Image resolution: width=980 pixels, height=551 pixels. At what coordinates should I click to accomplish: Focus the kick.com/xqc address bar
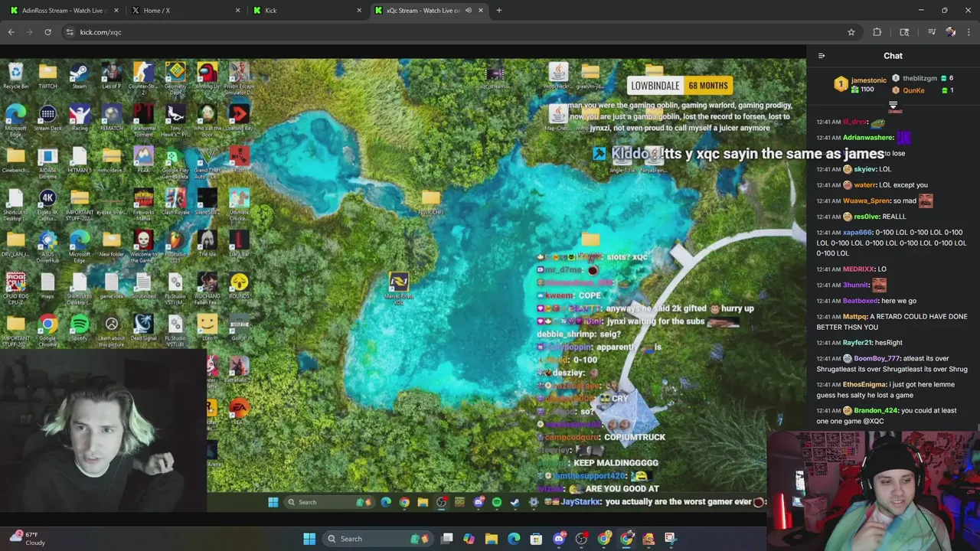pos(452,32)
